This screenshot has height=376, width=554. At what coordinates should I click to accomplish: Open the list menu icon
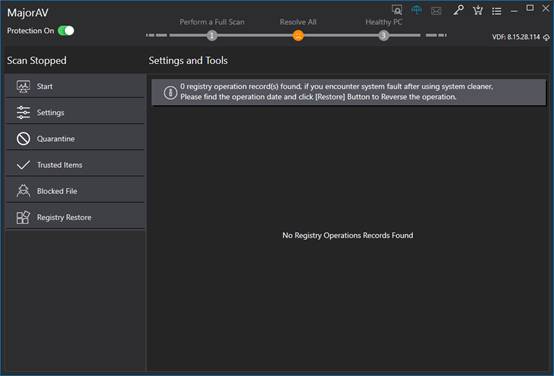(497, 11)
